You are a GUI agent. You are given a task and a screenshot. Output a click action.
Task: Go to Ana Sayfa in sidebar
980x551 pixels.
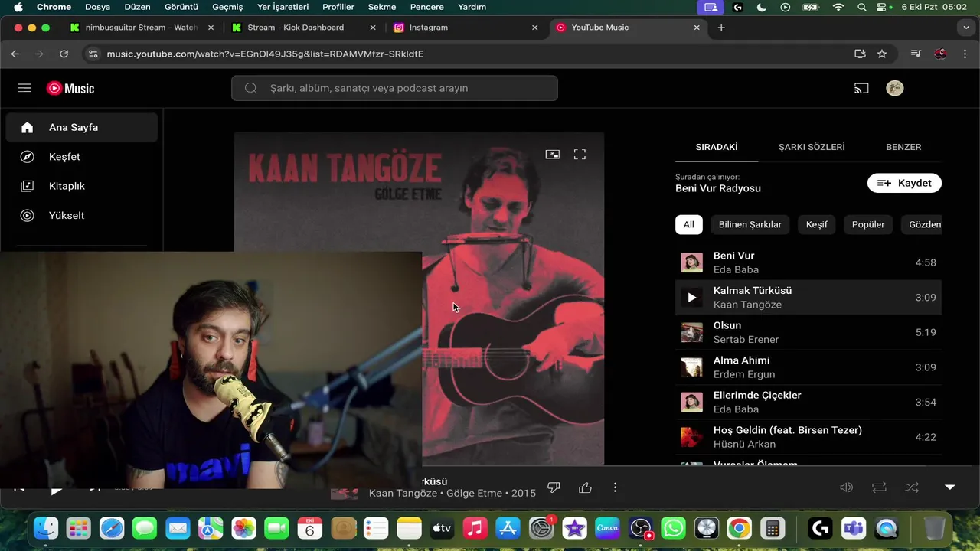tap(82, 127)
